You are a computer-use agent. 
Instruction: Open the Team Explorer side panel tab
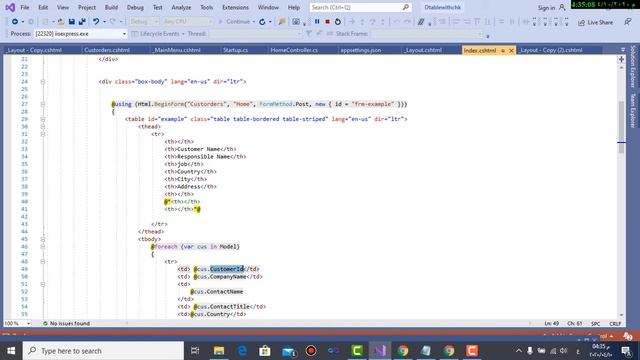point(633,110)
